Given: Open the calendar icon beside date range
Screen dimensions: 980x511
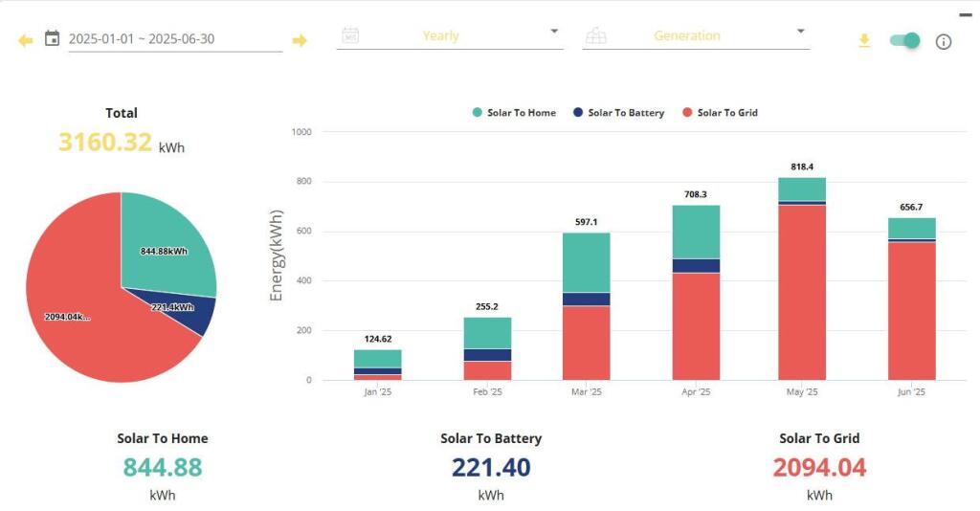Looking at the screenshot, I should click(53, 39).
